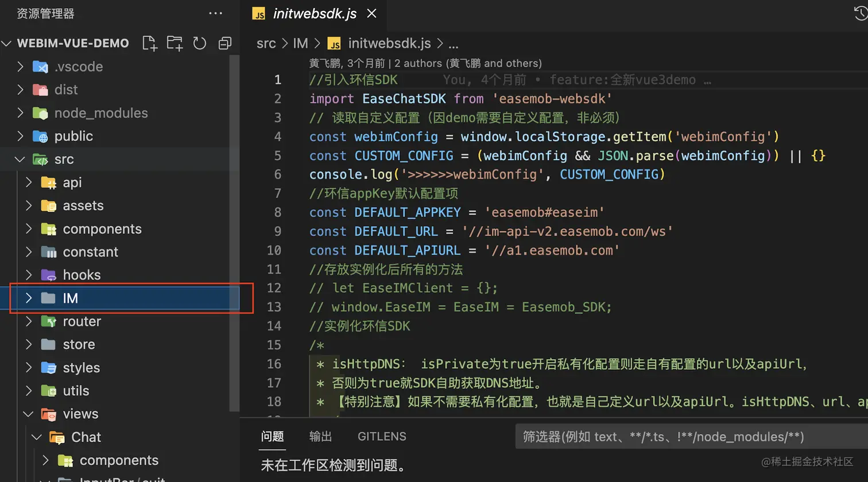Click the styles folder icon

[x=49, y=368]
